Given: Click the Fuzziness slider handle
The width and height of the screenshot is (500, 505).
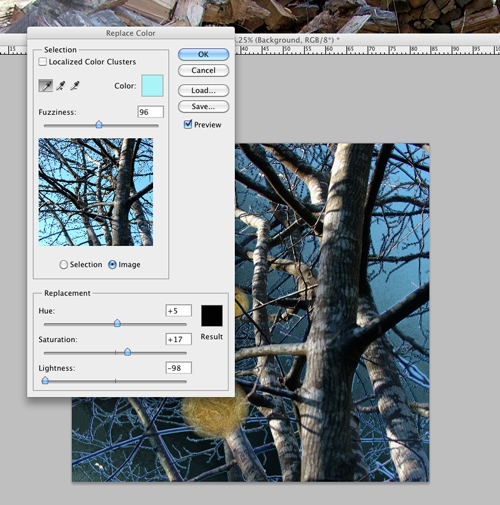Looking at the screenshot, I should point(99,125).
